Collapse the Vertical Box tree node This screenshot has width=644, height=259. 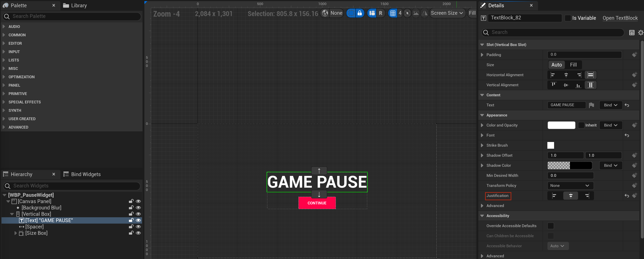click(12, 214)
